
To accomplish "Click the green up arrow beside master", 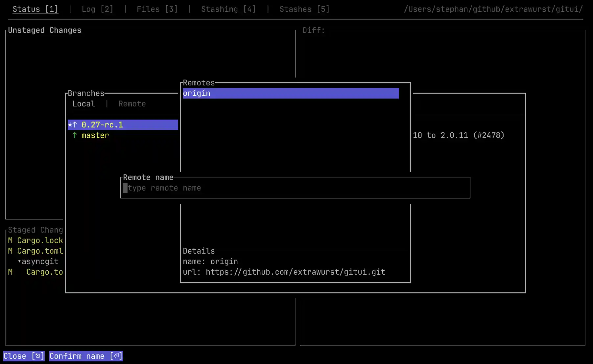I will click(75, 135).
